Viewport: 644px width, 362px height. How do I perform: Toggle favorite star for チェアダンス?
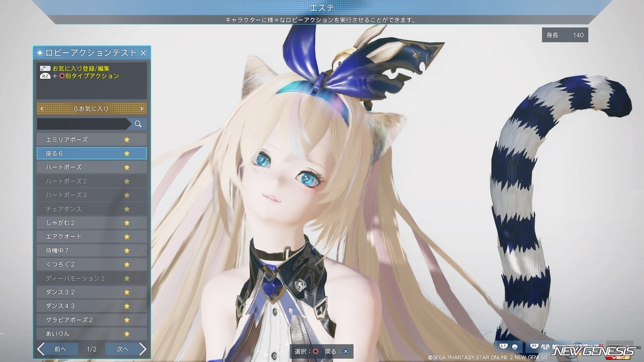point(127,209)
